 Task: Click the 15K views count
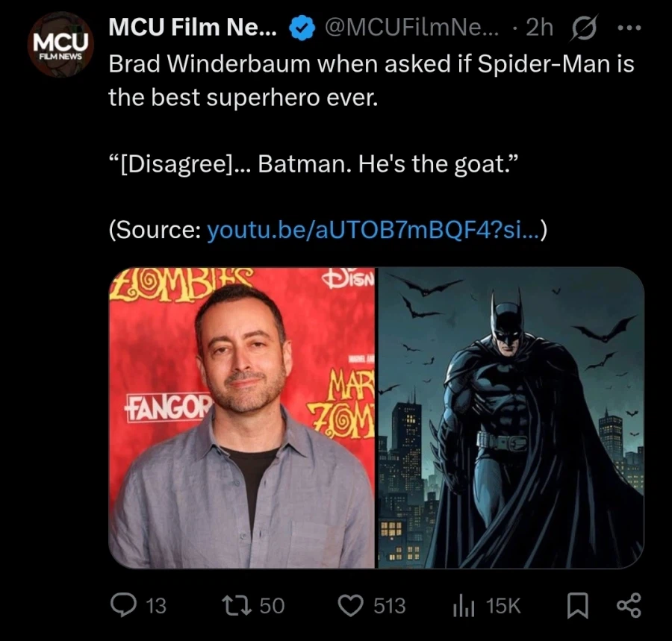point(502,607)
